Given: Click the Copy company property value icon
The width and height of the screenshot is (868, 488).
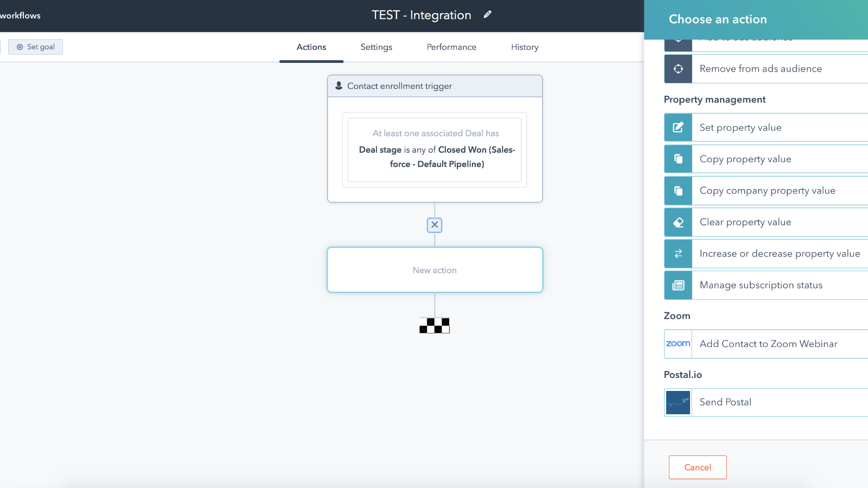Looking at the screenshot, I should click(678, 190).
